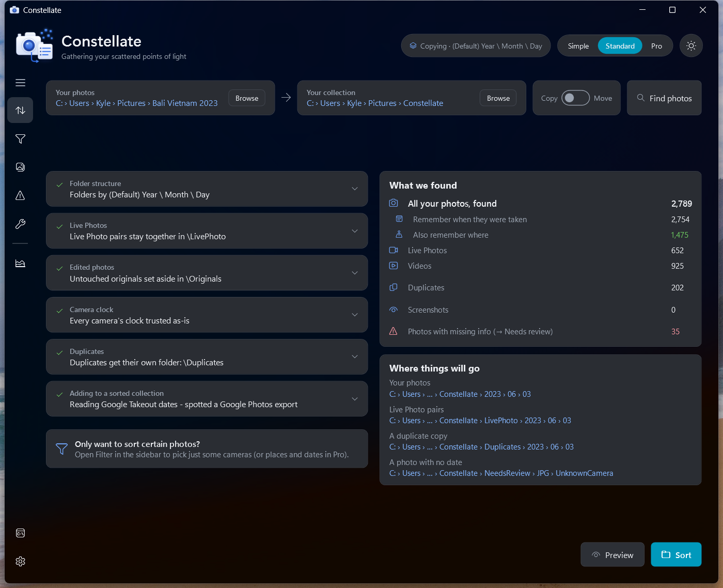This screenshot has width=723, height=588.
Task: Select the sort arrows sidebar icon
Action: tap(20, 110)
